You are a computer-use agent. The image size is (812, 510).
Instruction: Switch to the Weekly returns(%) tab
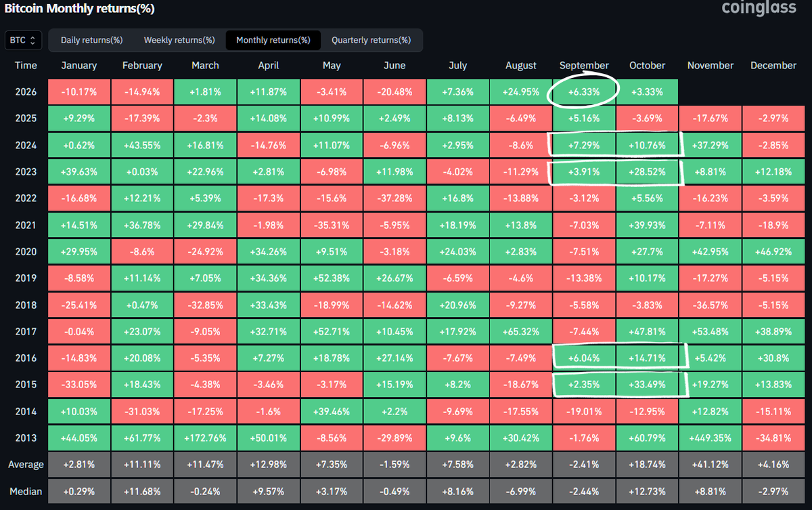(x=179, y=40)
